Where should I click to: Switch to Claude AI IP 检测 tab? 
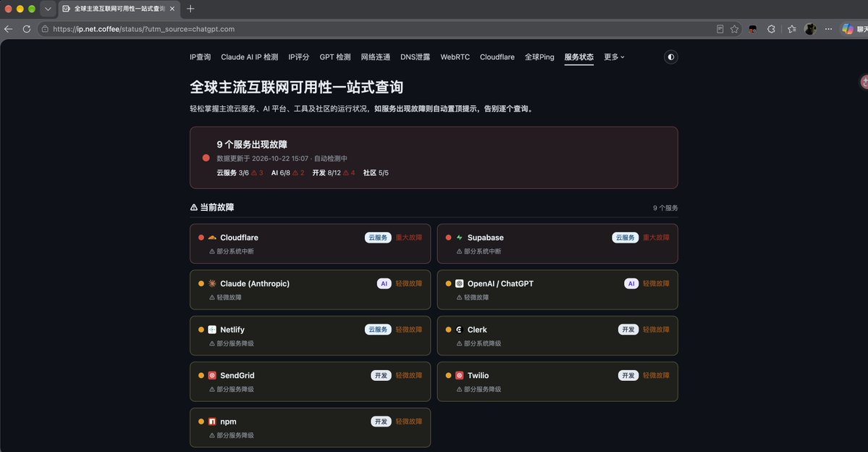point(250,57)
